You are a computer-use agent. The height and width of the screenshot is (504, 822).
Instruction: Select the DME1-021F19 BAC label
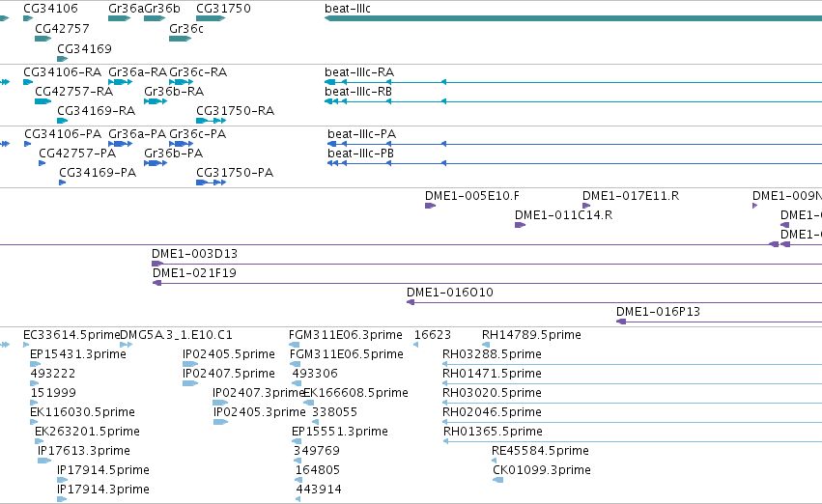194,273
